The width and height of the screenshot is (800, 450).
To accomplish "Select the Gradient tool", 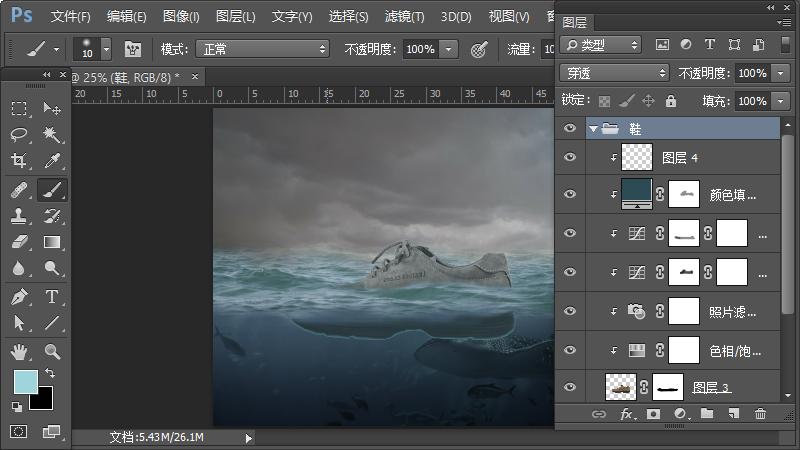I will 52,242.
